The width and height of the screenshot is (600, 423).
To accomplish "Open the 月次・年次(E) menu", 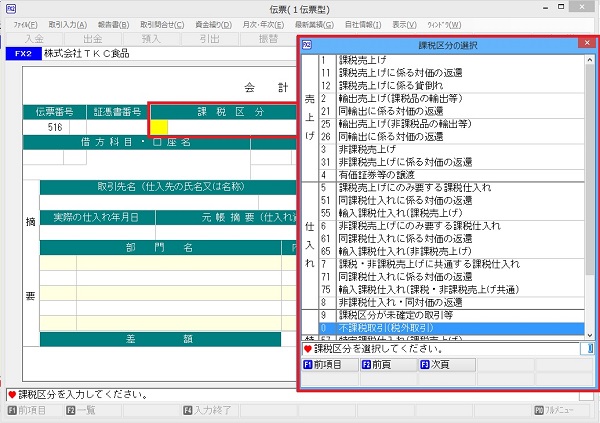I will tap(263, 25).
